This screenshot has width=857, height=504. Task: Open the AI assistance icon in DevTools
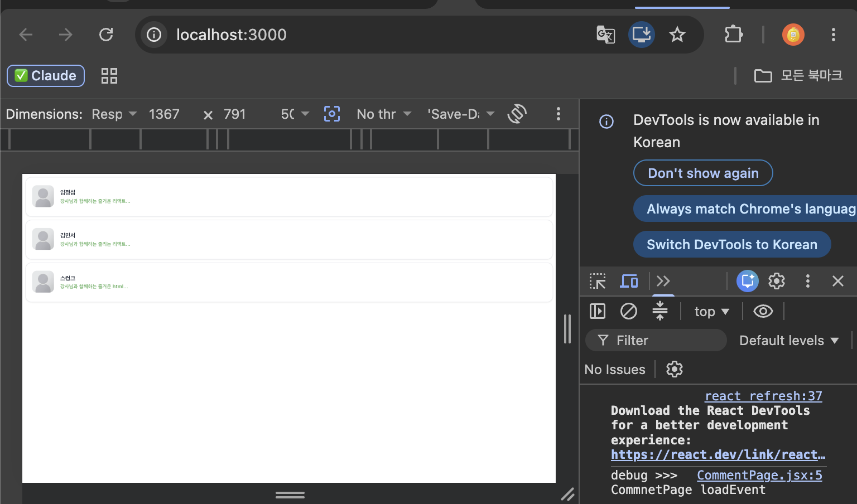pyautogui.click(x=748, y=281)
